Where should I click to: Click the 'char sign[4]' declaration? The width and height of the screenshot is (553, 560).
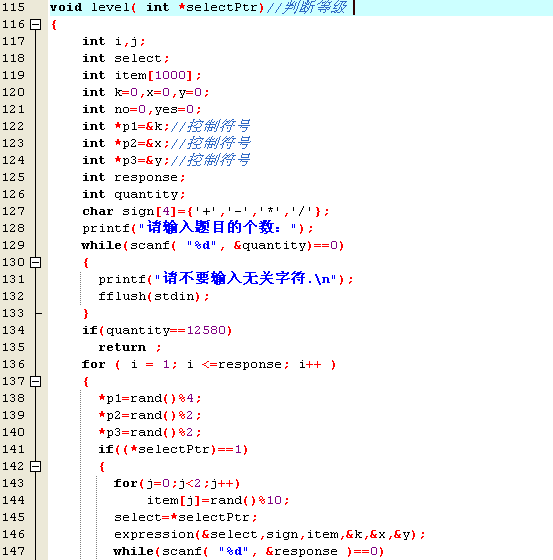pyautogui.click(x=205, y=211)
